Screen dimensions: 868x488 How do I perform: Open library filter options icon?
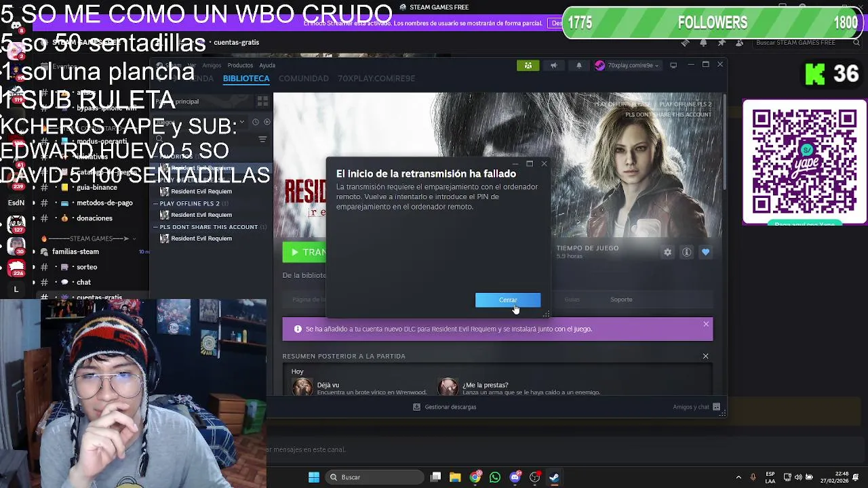coord(262,139)
